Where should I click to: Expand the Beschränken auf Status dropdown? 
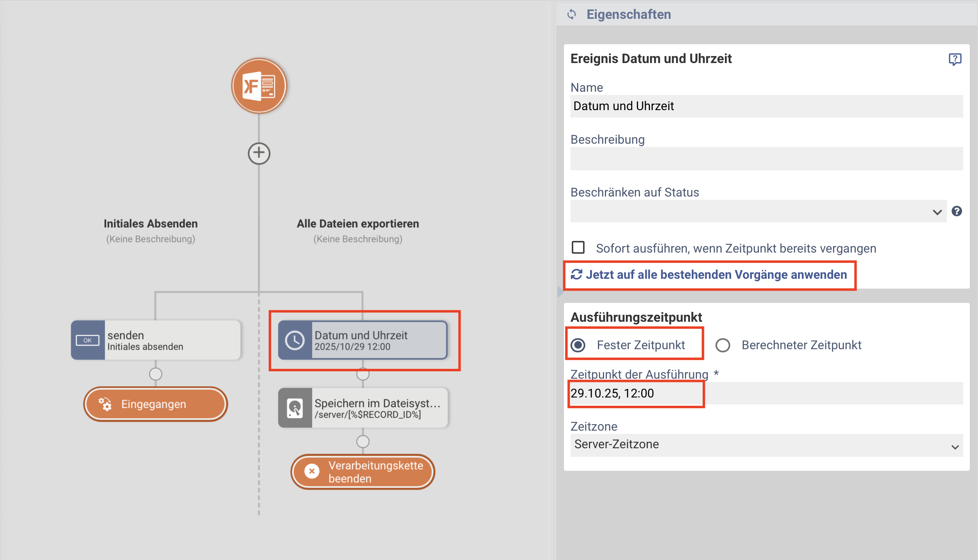pyautogui.click(x=758, y=212)
